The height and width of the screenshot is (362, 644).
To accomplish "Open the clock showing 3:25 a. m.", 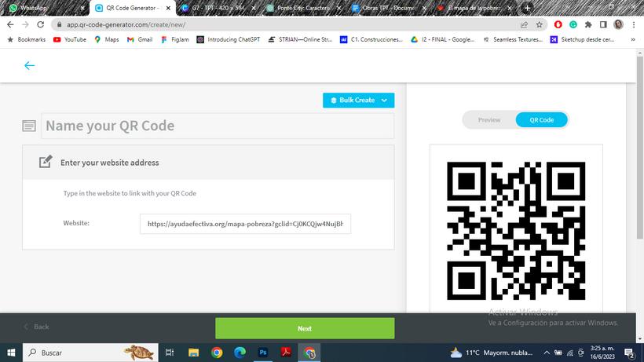I will point(602,353).
